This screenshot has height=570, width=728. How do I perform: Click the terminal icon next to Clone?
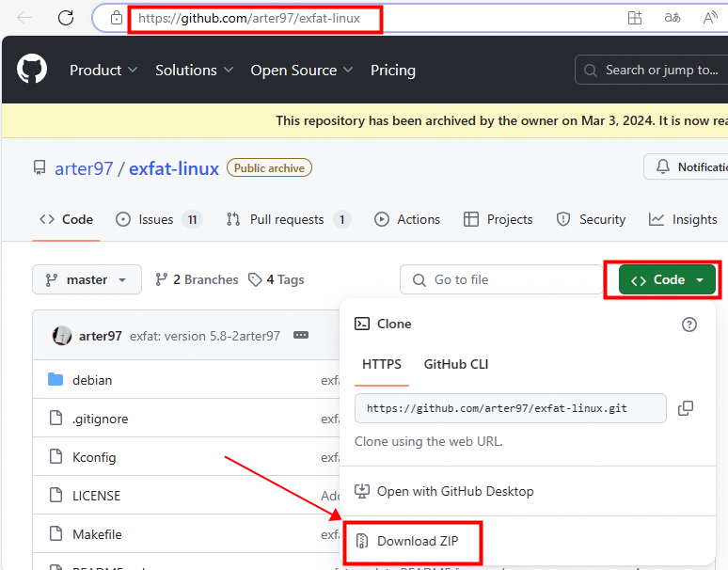362,324
